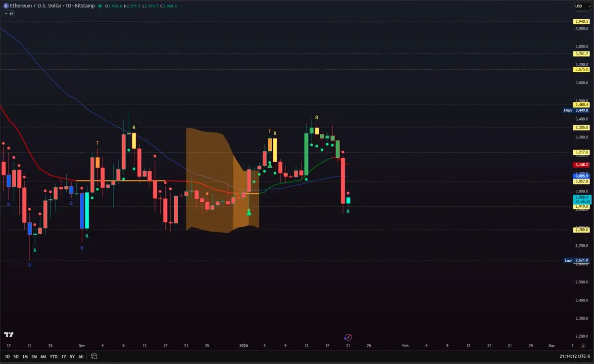The width and height of the screenshot is (594, 364).
Task: Click the 3,761.7 yellow price label
Action: (581, 53)
